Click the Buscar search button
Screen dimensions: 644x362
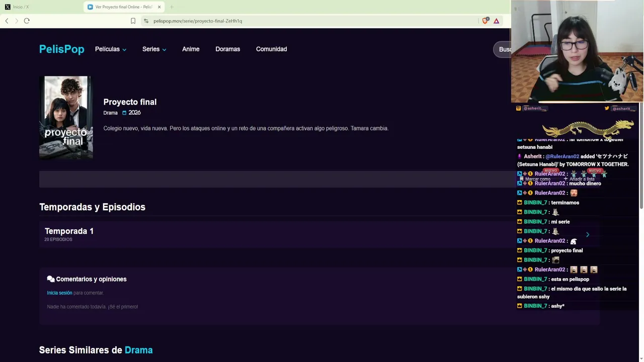point(502,49)
